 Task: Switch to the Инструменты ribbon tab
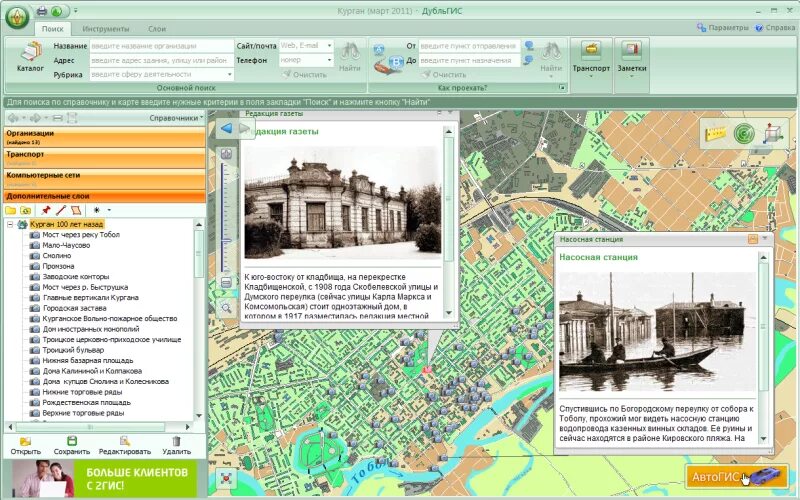pyautogui.click(x=106, y=29)
